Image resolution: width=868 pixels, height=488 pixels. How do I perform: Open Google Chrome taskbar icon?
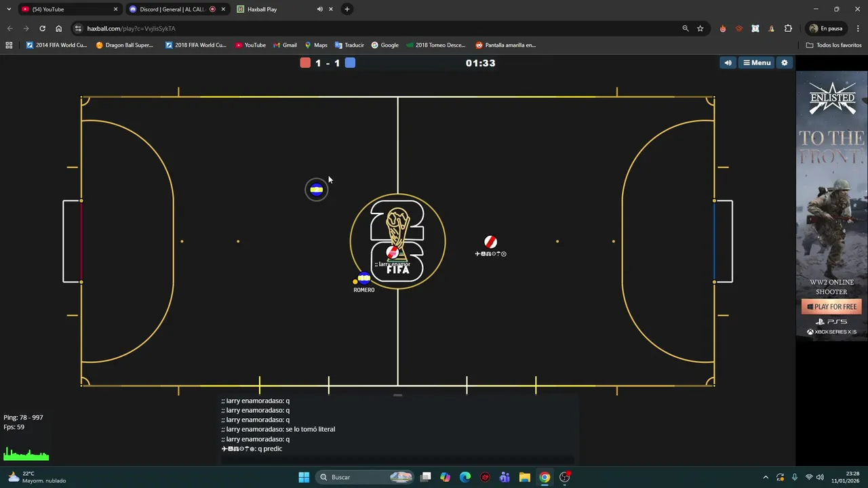click(545, 477)
